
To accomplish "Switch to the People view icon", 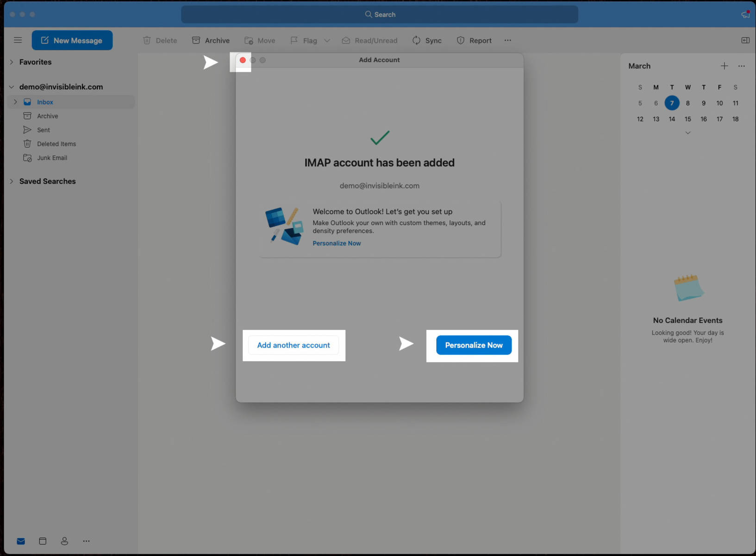I will [x=64, y=541].
